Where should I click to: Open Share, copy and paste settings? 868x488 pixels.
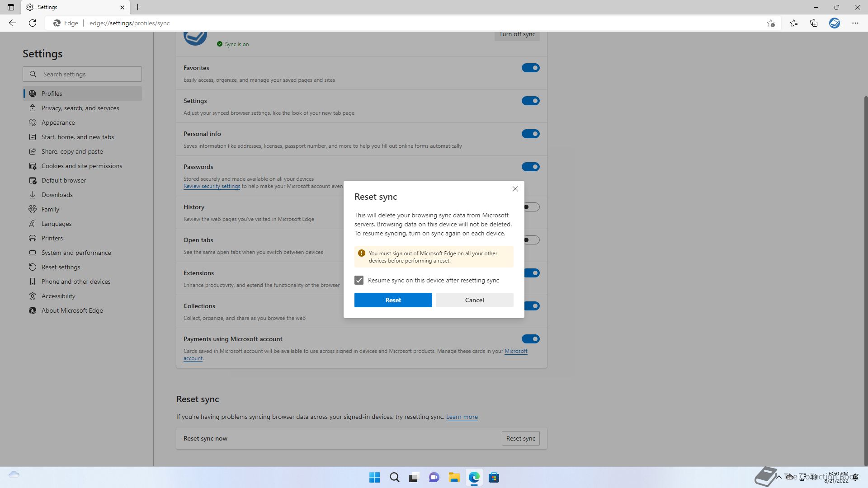[82, 151]
